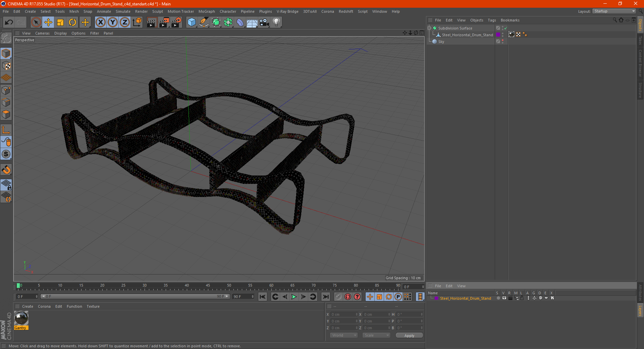
Task: Open the spline Pen tool
Action: [x=204, y=22]
